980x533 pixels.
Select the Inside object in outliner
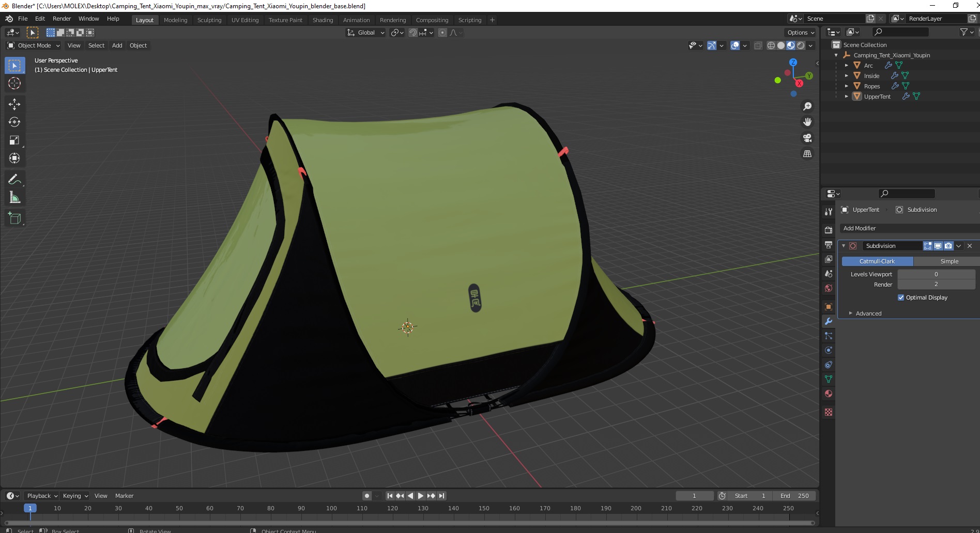coord(871,76)
